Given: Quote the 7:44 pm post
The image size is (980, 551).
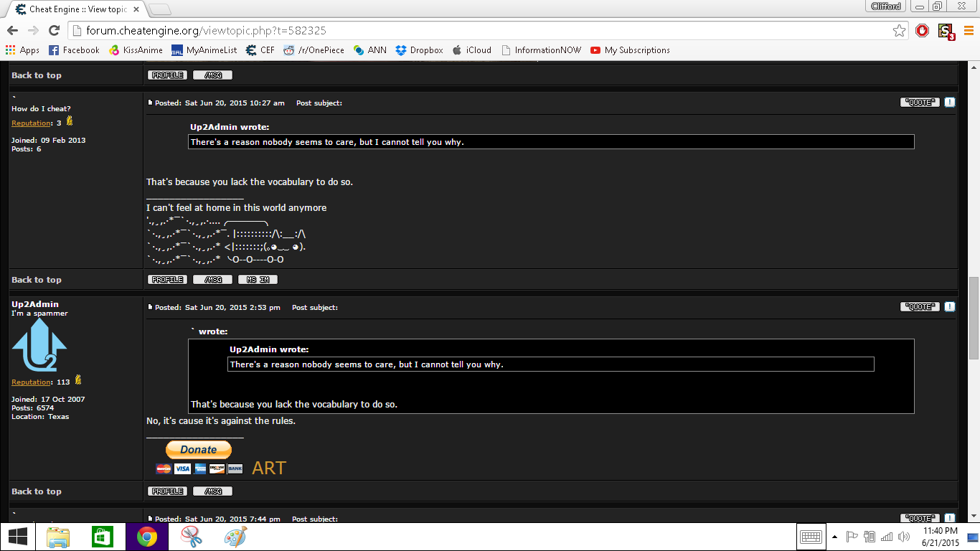Looking at the screenshot, I should (920, 518).
